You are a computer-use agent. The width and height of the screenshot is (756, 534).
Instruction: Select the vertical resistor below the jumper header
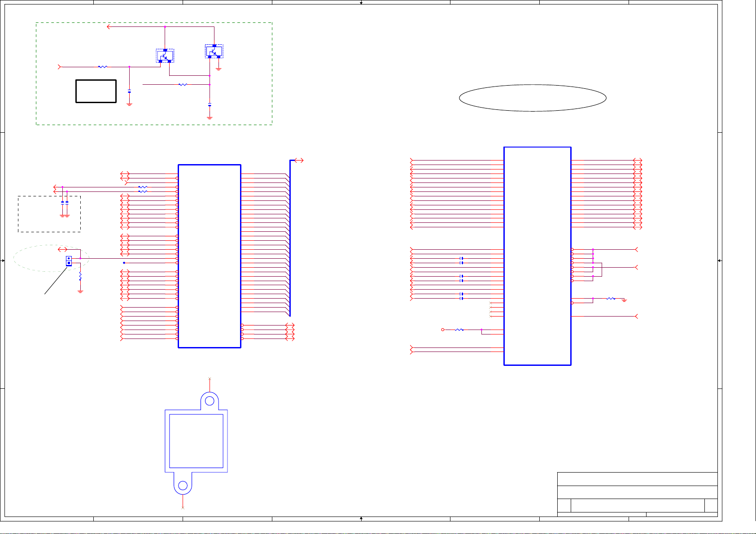pos(80,277)
